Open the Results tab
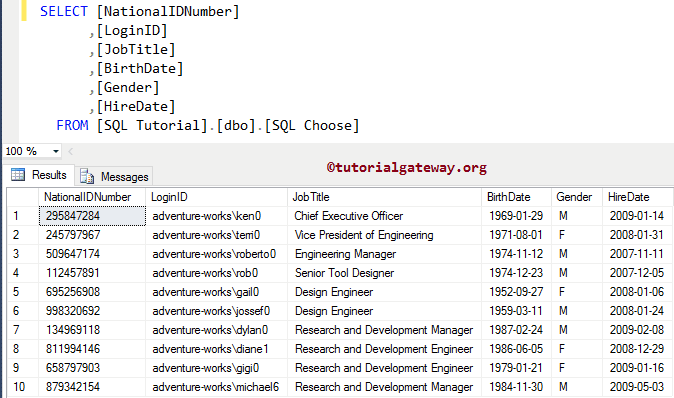Image resolution: width=674 pixels, height=398 pixels. point(40,175)
